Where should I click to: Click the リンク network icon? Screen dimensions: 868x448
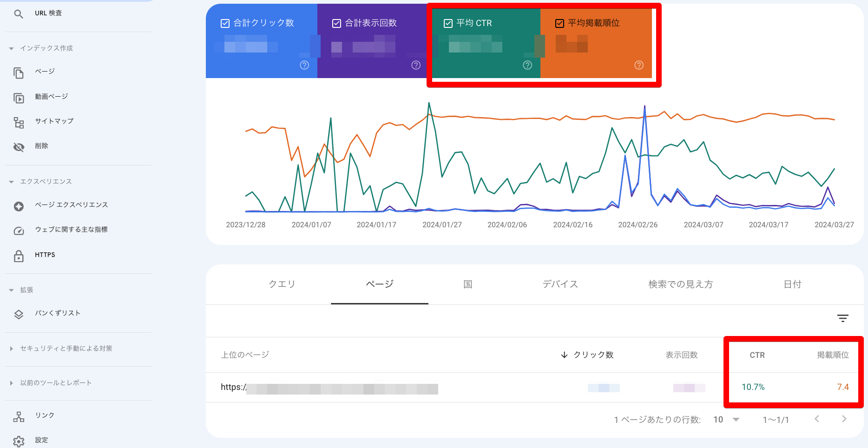tap(19, 416)
